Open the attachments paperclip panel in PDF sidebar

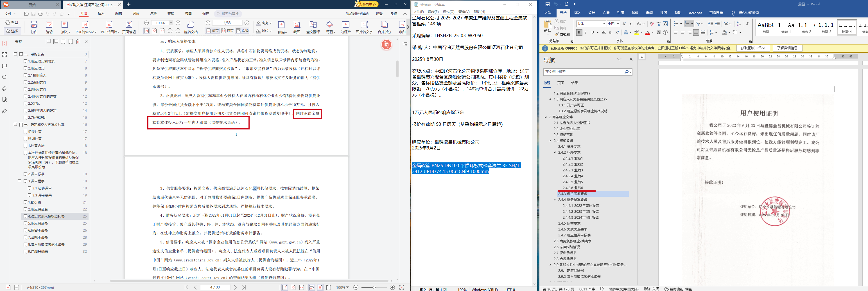click(x=4, y=88)
